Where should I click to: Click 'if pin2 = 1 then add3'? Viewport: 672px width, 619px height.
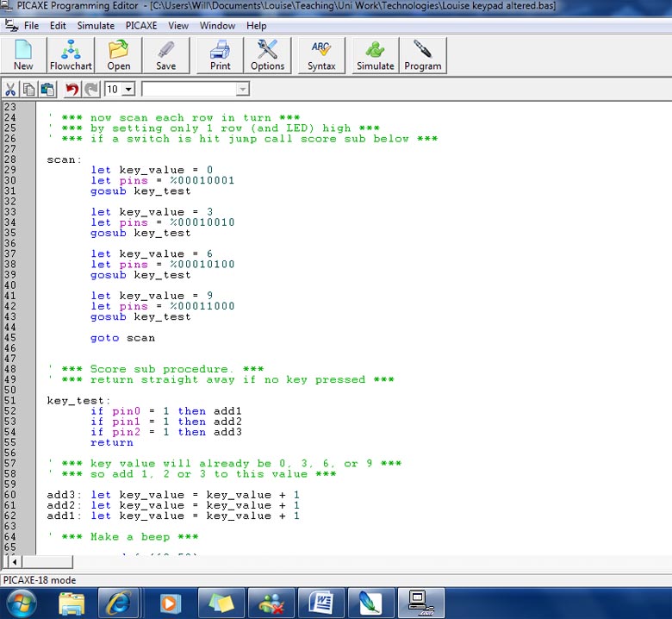166,432
